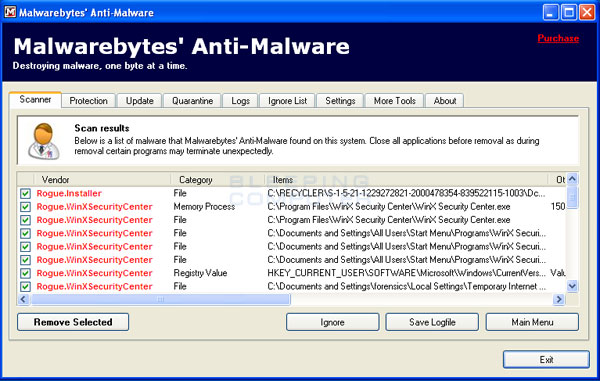Open the Settings tab
The image size is (600, 381).
pyautogui.click(x=340, y=101)
